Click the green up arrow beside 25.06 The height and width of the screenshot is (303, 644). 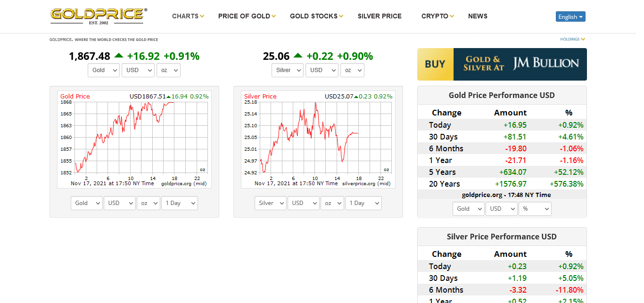click(x=298, y=56)
